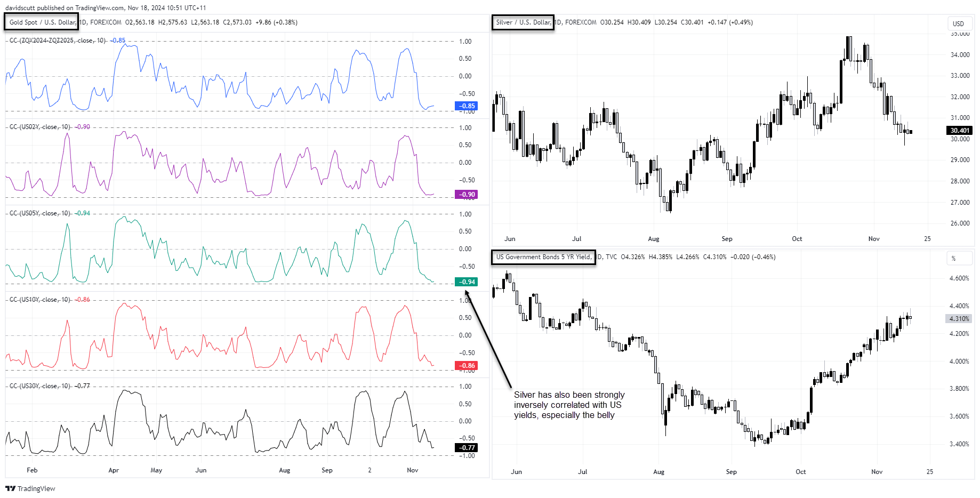Click the TradingView logo at bottom left
Viewport: 980px width, 498px height.
30,488
